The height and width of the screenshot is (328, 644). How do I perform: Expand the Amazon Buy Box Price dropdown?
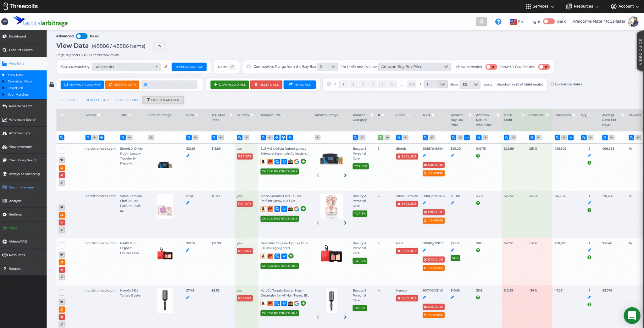[414, 67]
